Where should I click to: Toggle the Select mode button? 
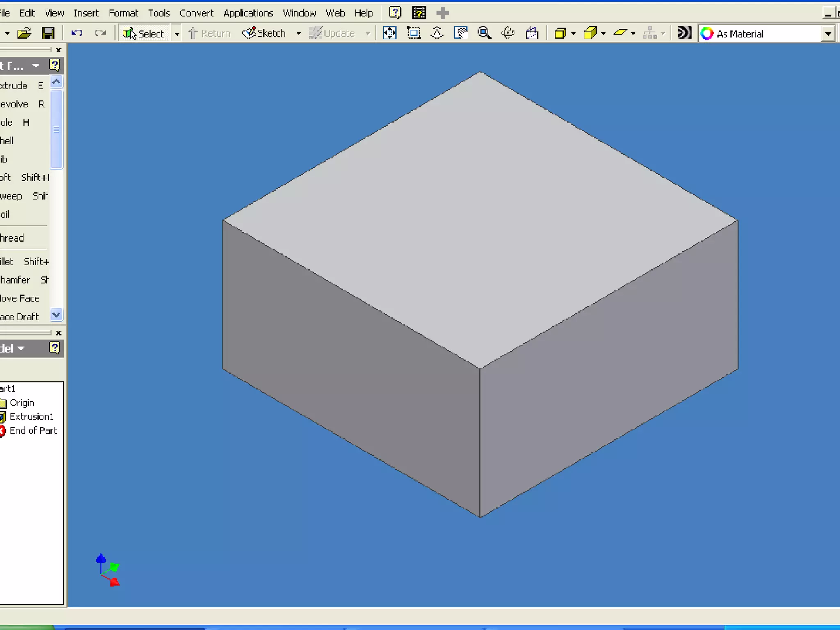tap(144, 33)
